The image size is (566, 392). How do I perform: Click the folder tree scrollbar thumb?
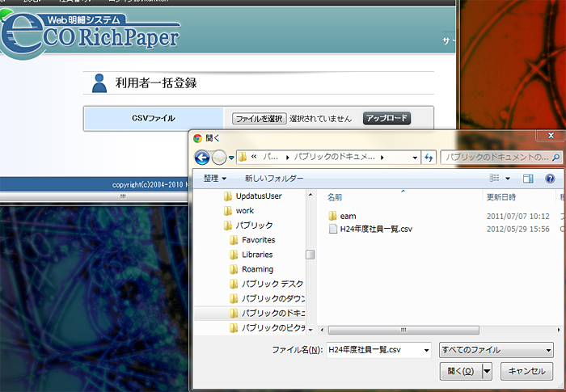point(310,255)
